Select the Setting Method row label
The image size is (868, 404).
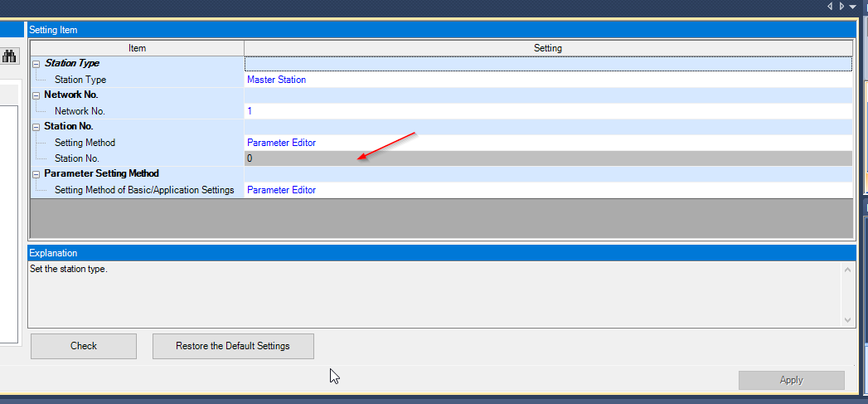pos(85,143)
